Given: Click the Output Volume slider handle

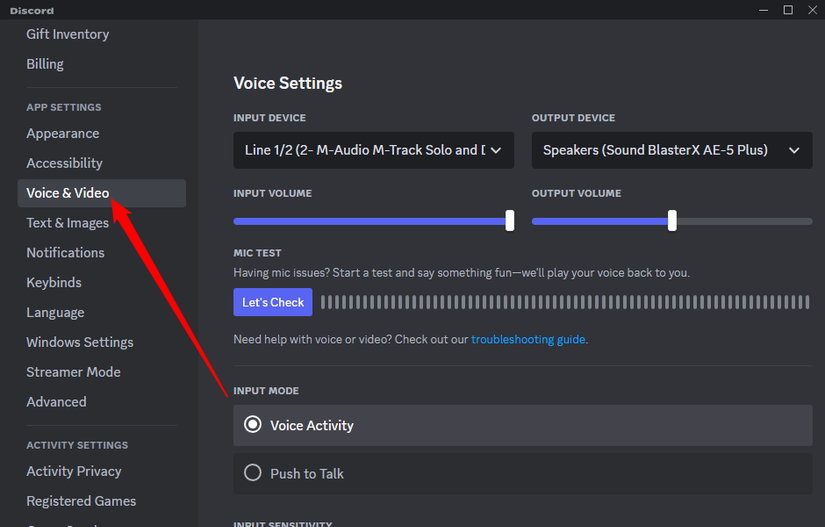Looking at the screenshot, I should [672, 220].
